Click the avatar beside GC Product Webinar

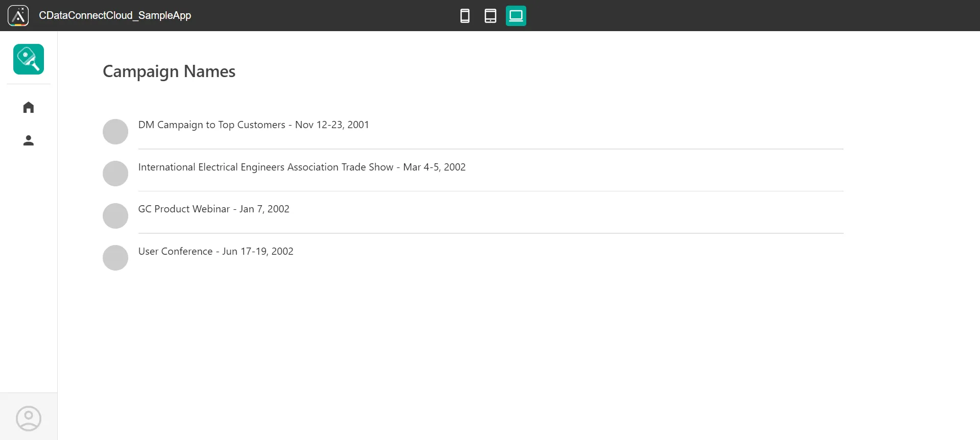pos(115,216)
